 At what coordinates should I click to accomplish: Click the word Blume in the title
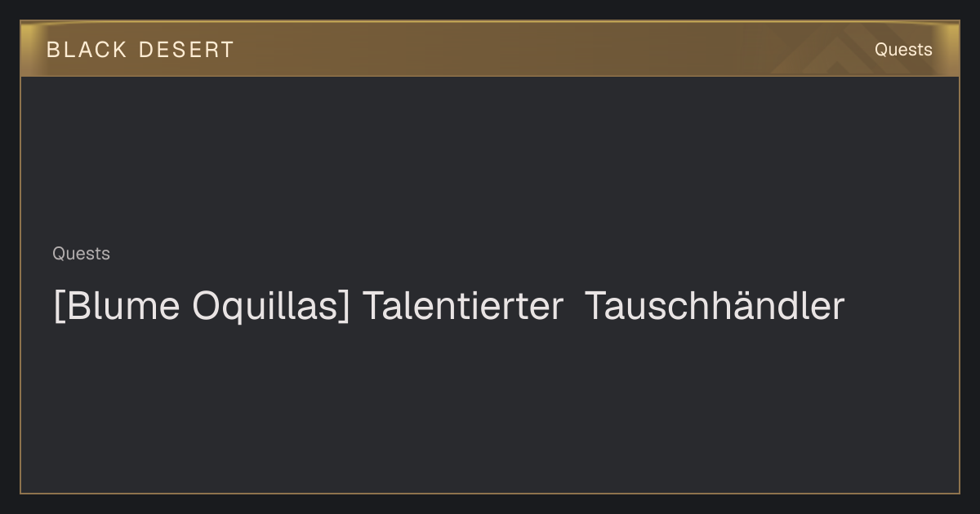[x=123, y=307]
